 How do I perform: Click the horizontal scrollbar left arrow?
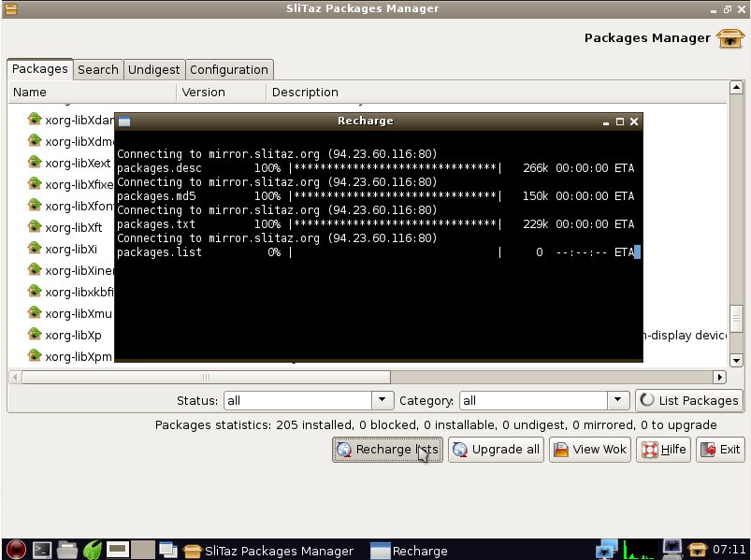tap(15, 377)
